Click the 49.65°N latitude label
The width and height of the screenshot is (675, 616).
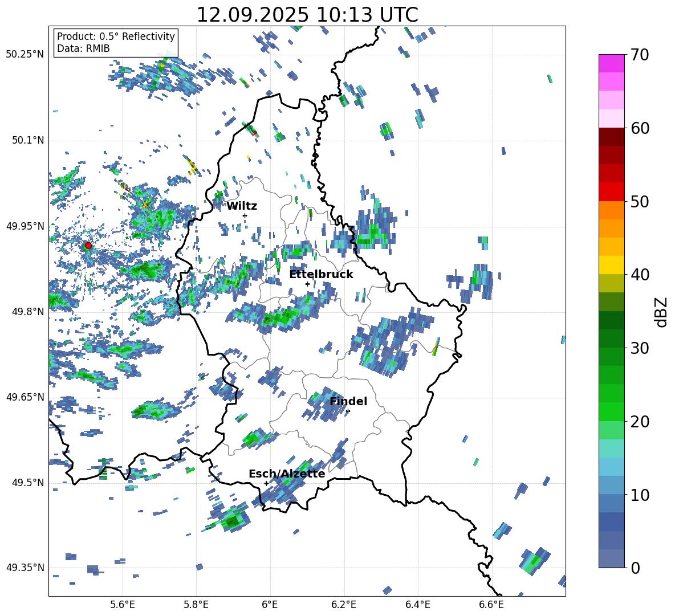(25, 397)
